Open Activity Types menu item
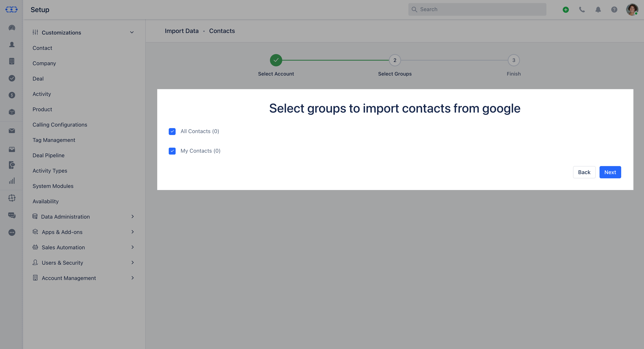The image size is (644, 349). pos(50,171)
